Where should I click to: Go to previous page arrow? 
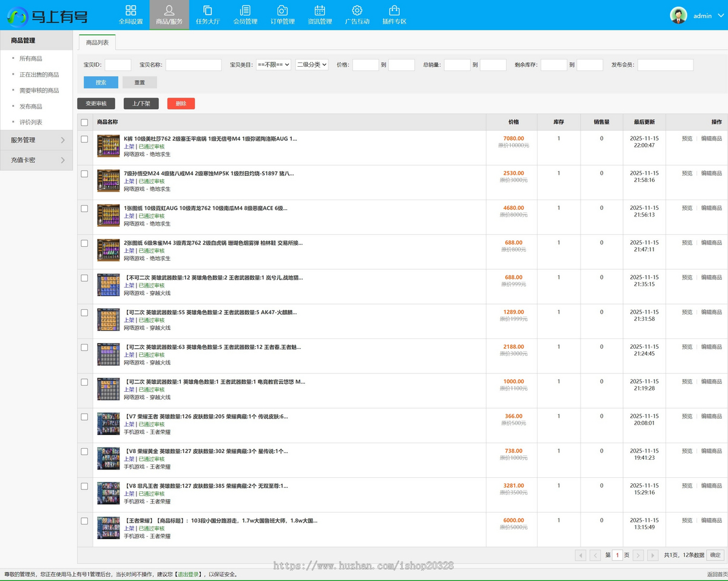[595, 555]
